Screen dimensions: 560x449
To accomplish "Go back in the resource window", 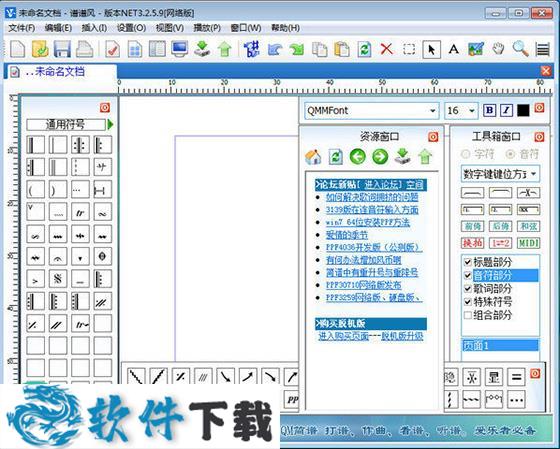I will pyautogui.click(x=358, y=156).
